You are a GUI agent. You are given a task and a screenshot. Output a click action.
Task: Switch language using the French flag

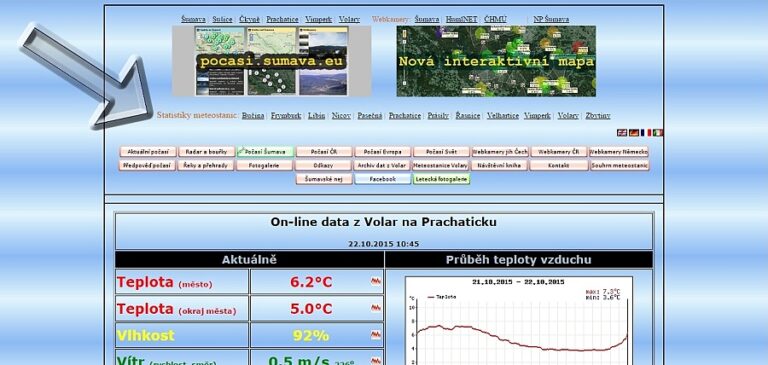tap(646, 133)
